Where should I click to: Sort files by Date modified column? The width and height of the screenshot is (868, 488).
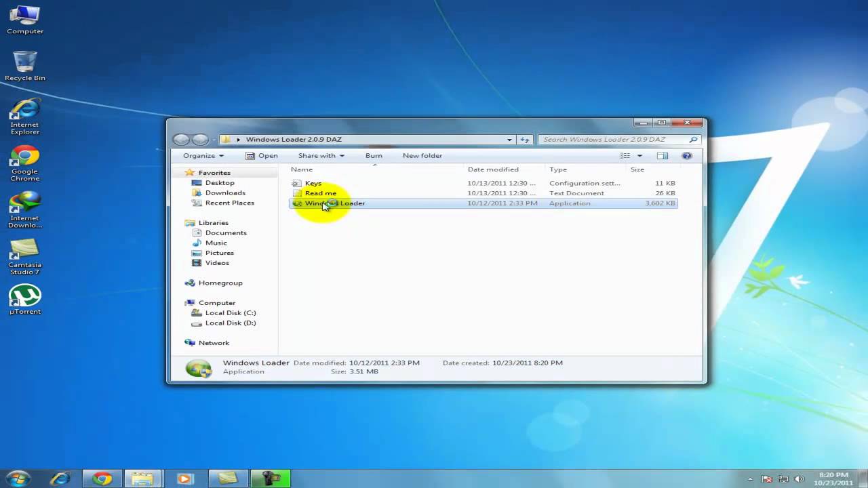pyautogui.click(x=505, y=169)
